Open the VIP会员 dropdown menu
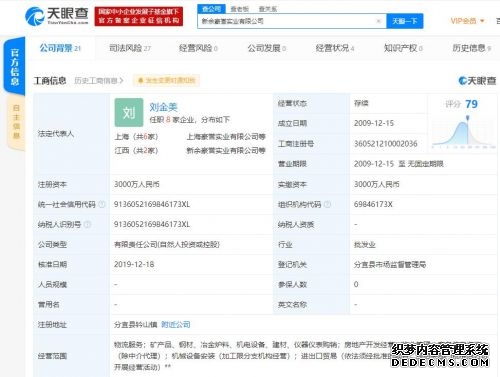 click(467, 21)
